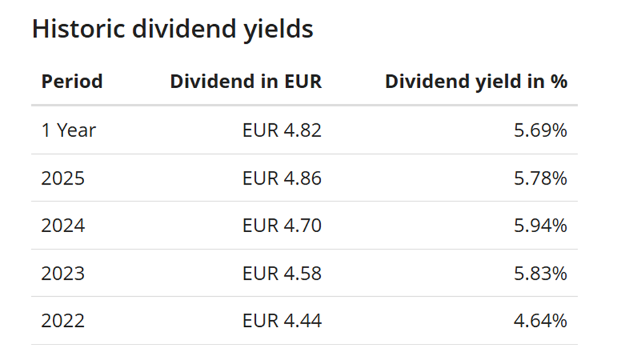Select the 1 Year period row
The image size is (617, 364).
(x=69, y=130)
